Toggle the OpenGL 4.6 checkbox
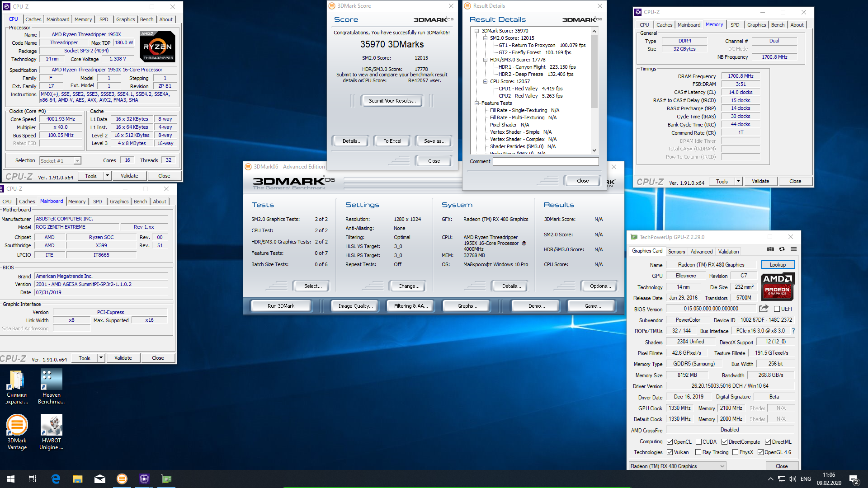 pos(760,452)
